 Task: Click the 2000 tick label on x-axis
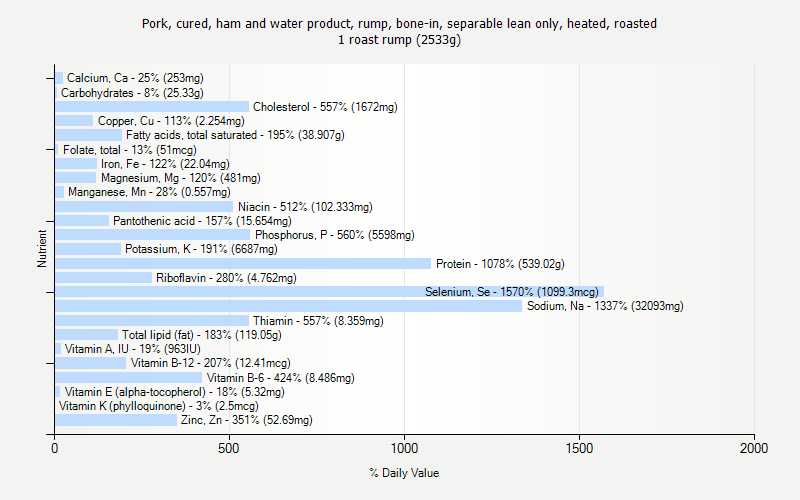click(x=754, y=448)
